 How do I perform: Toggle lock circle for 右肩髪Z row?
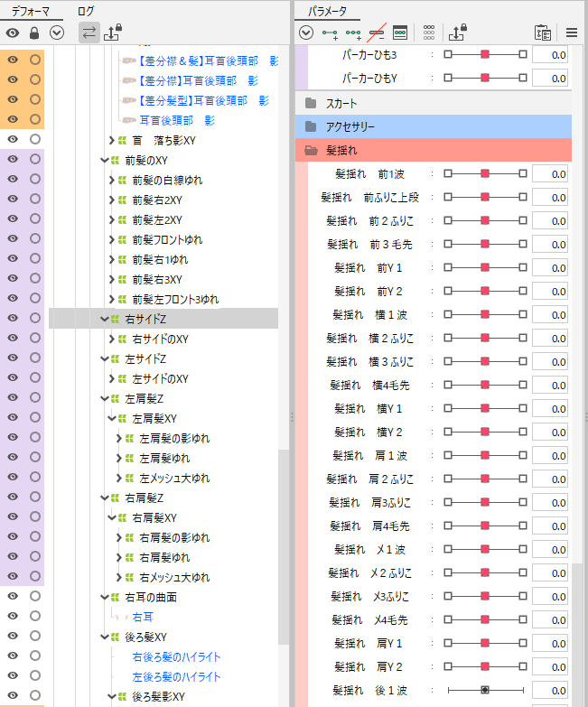[x=35, y=497]
